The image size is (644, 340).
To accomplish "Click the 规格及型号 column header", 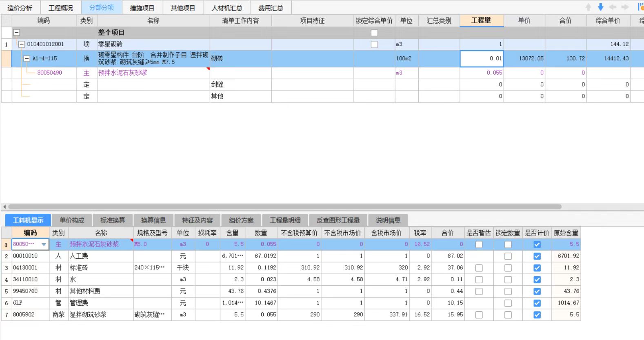I will click(x=152, y=233).
